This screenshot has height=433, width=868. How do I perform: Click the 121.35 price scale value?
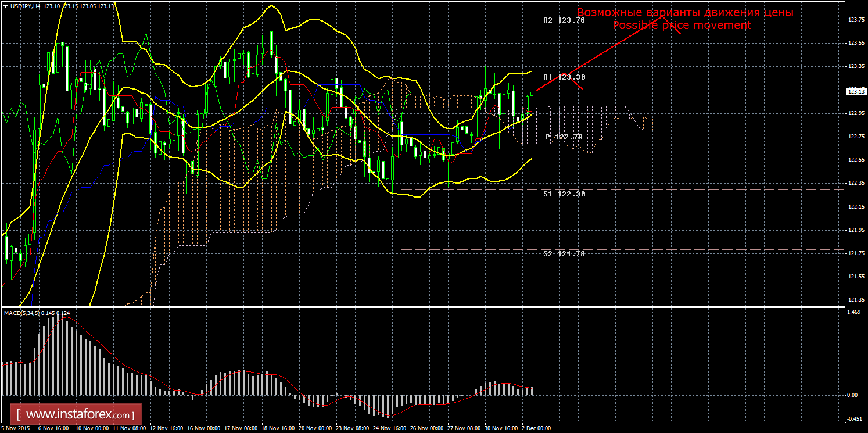(856, 300)
